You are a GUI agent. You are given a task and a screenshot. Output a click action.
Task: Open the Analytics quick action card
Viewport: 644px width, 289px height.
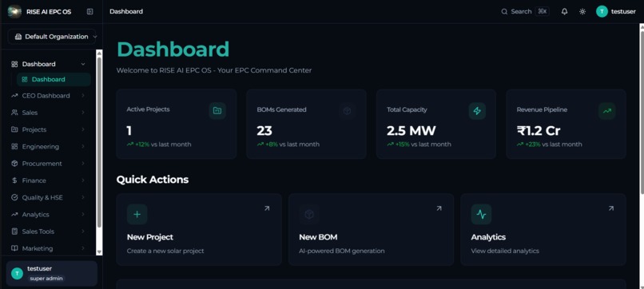[x=543, y=229]
